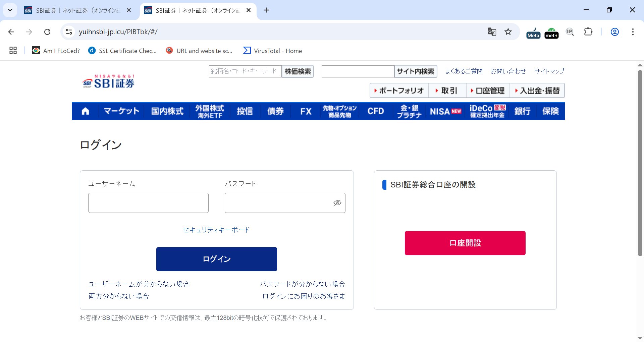The width and height of the screenshot is (644, 342).
Task: Open the tab search dropdown arrow
Action: (10, 10)
